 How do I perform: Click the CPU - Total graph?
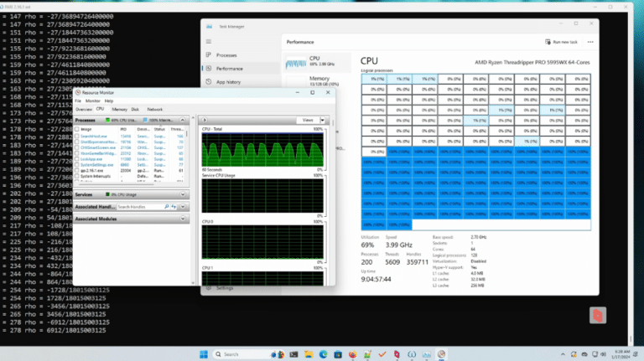[x=262, y=149]
